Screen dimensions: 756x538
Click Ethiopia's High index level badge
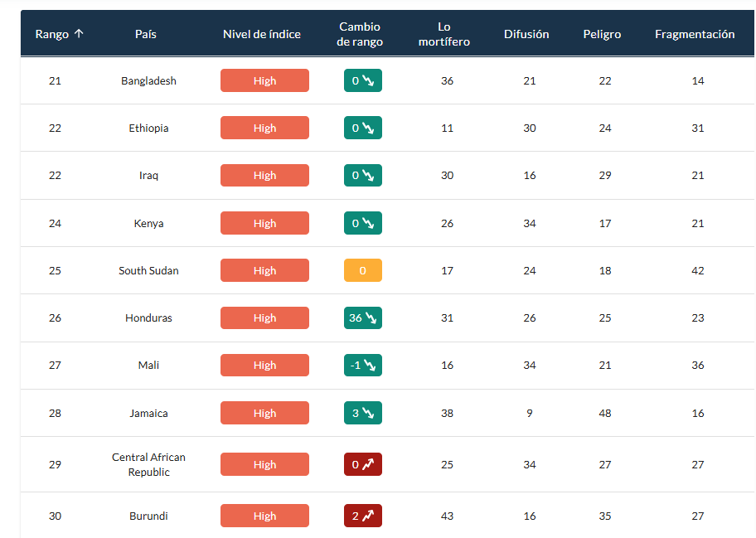(x=264, y=128)
